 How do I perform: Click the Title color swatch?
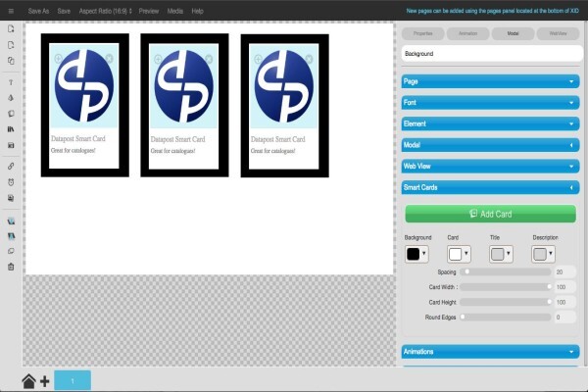pyautogui.click(x=497, y=254)
